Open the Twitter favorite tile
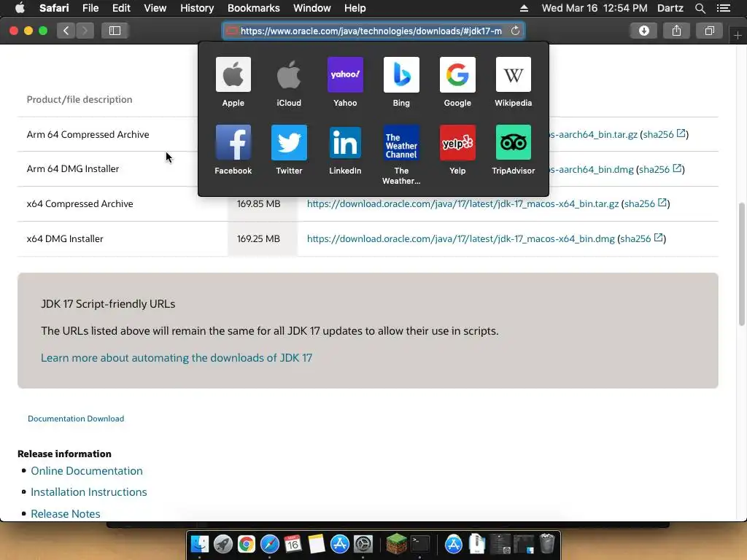Viewport: 747px width, 560px height. 289,142
